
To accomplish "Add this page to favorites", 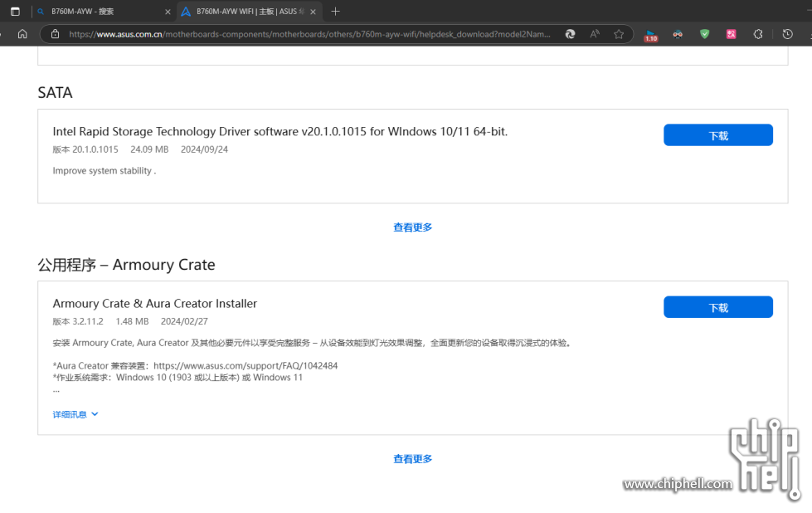I will [x=619, y=34].
